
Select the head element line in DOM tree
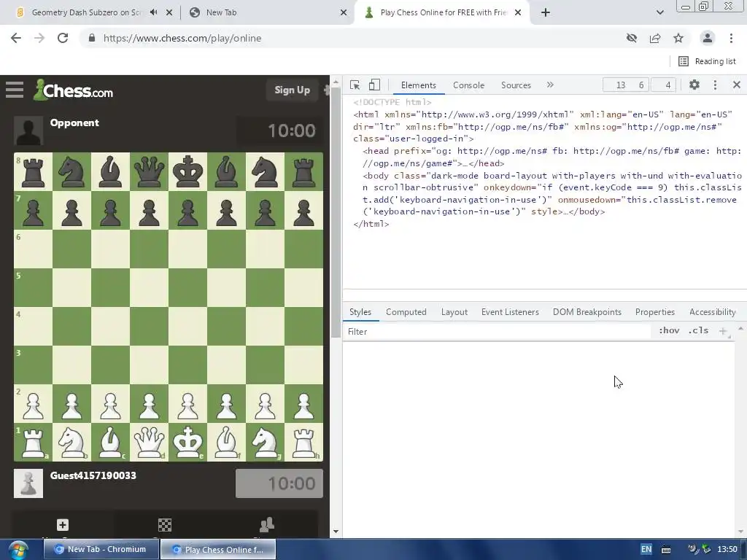coord(551,157)
